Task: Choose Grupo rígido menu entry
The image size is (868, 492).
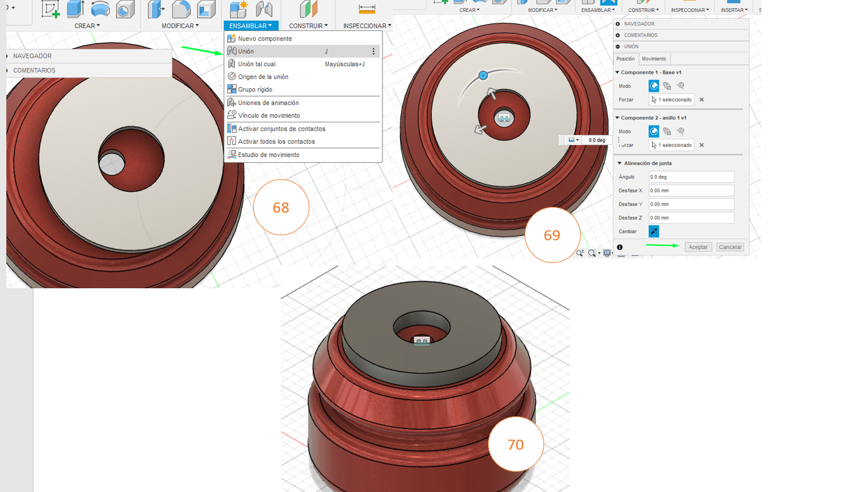Action: click(303, 90)
